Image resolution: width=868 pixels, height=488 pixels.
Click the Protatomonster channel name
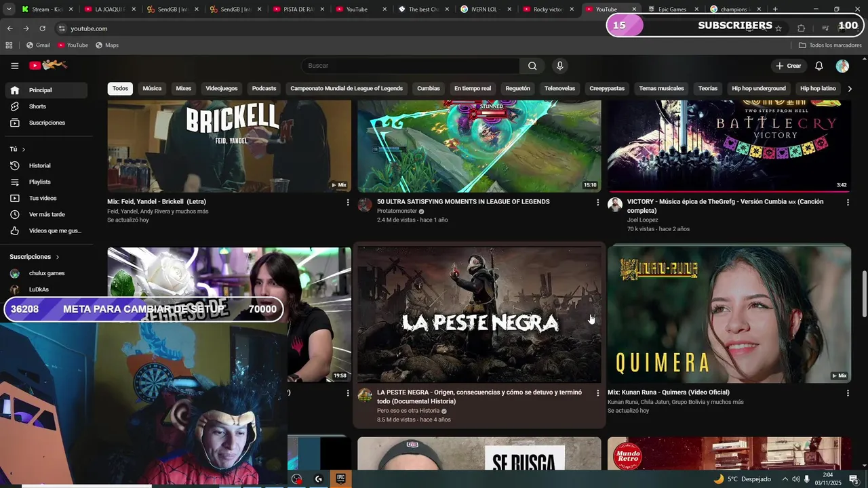point(397,211)
